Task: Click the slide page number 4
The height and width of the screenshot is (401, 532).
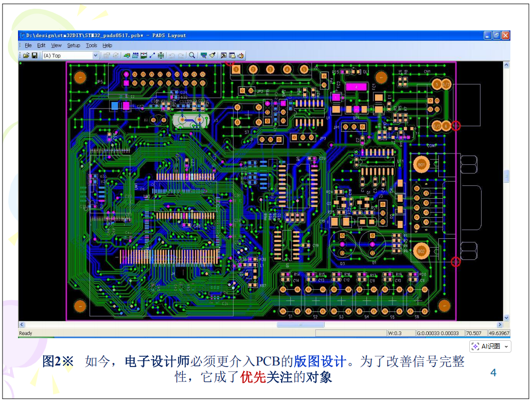Action: click(x=493, y=373)
